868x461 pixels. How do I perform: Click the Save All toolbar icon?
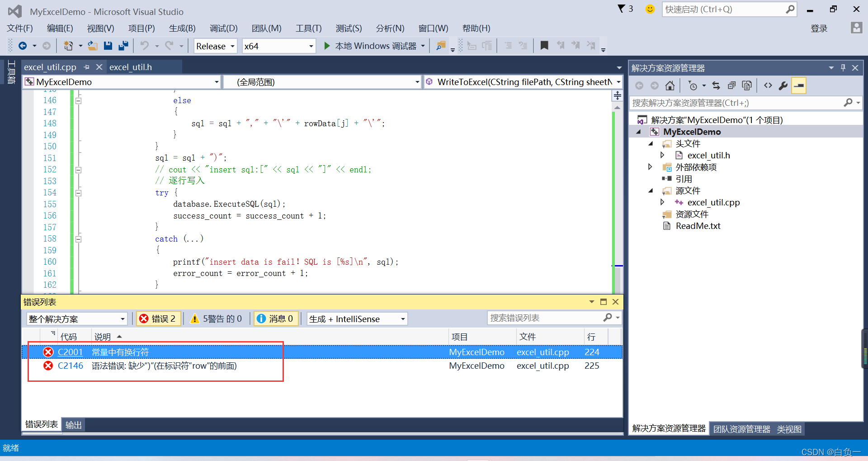click(x=123, y=46)
